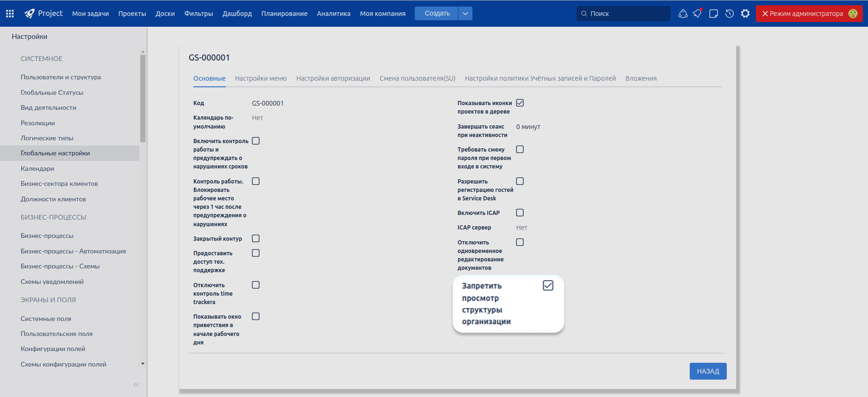Open the apps grid menu
This screenshot has width=868, height=397.
click(10, 14)
